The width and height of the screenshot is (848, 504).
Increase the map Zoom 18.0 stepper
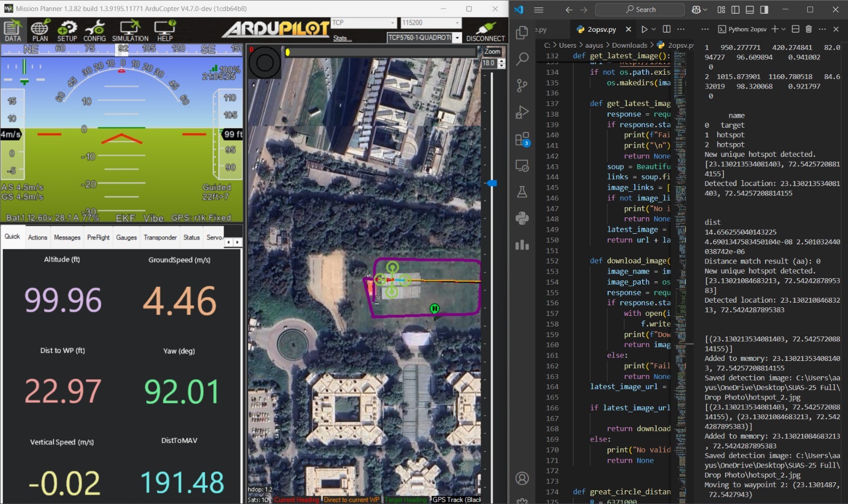click(x=501, y=60)
